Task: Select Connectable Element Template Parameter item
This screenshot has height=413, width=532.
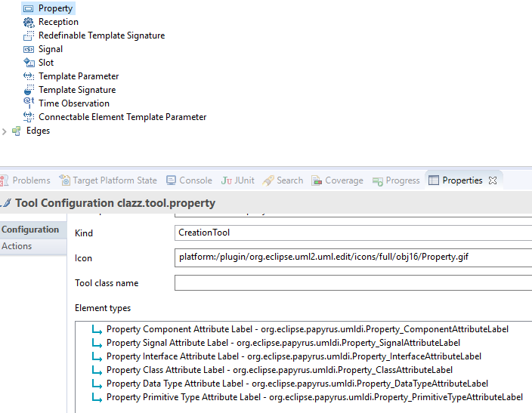Action: [122, 117]
